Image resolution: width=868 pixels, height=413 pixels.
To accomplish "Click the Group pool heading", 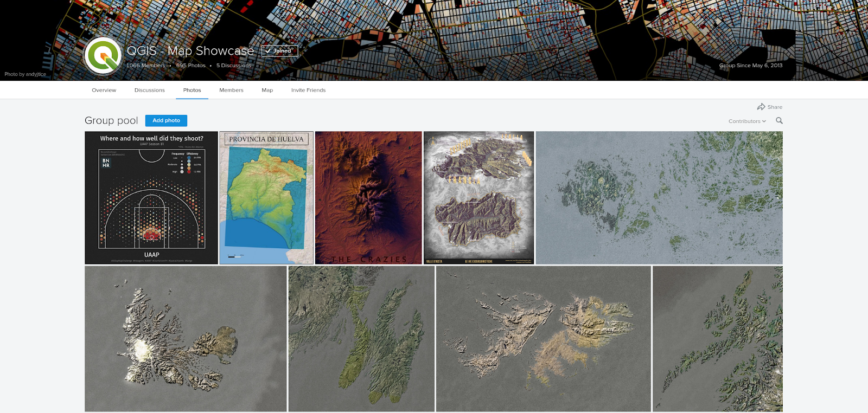I will click(x=111, y=120).
